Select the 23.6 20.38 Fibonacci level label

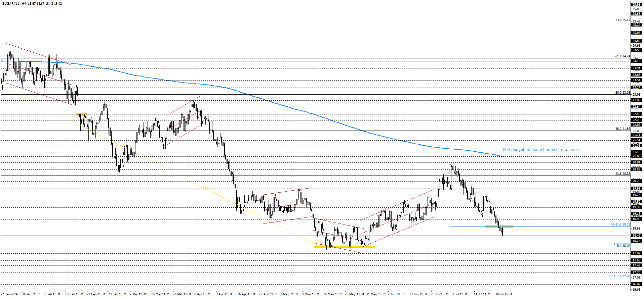[622, 174]
